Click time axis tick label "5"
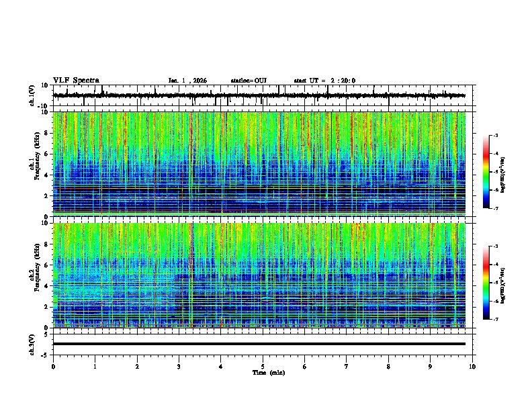The height and width of the screenshot is (411, 532). click(x=263, y=367)
